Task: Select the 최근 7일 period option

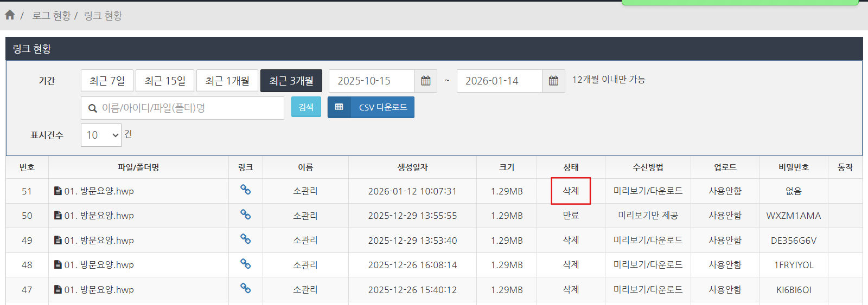Action: (x=107, y=81)
